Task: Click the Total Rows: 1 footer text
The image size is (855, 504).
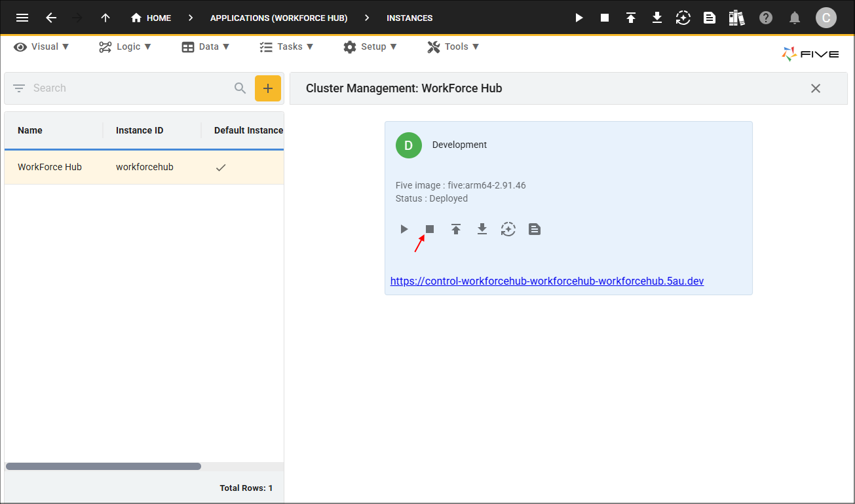Action: click(x=246, y=488)
